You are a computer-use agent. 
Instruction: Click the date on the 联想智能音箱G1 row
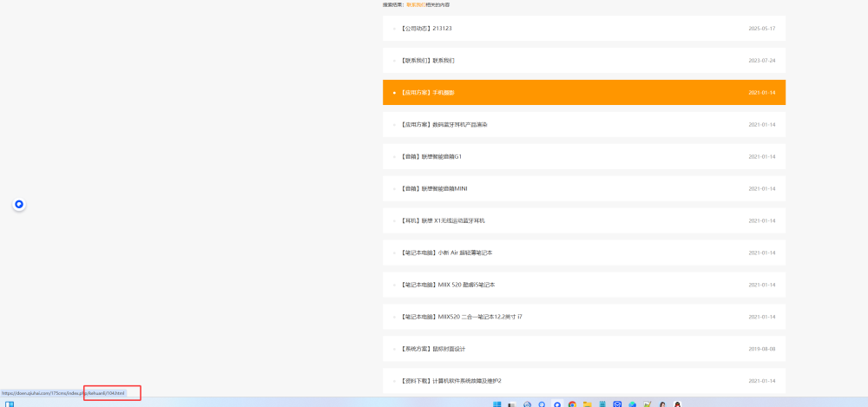pos(762,157)
